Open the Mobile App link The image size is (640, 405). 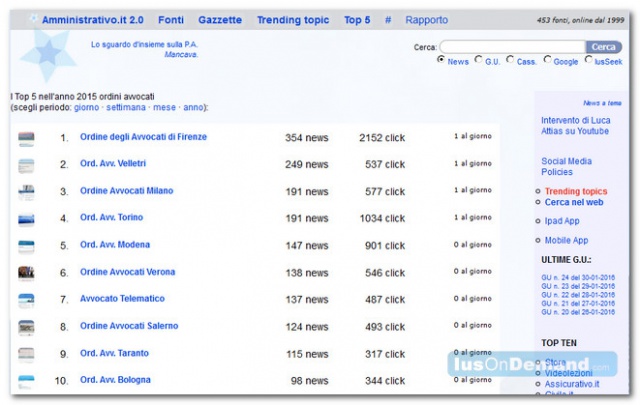[x=566, y=240]
